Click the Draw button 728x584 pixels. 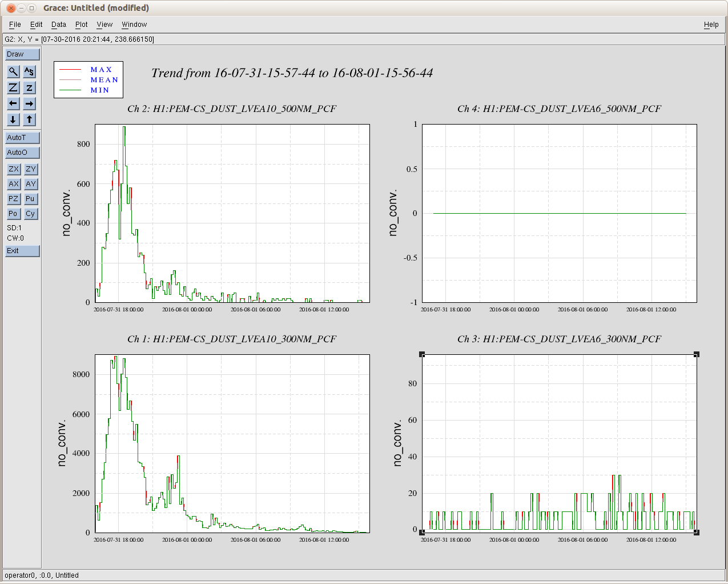(x=23, y=54)
